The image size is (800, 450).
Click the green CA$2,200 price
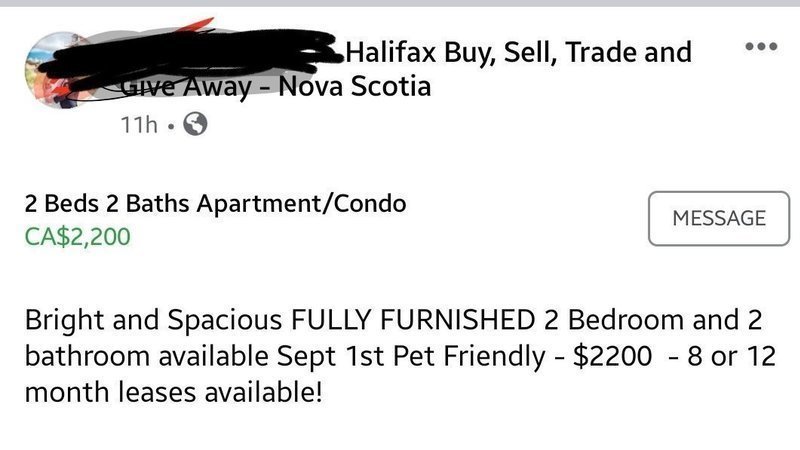tap(78, 237)
